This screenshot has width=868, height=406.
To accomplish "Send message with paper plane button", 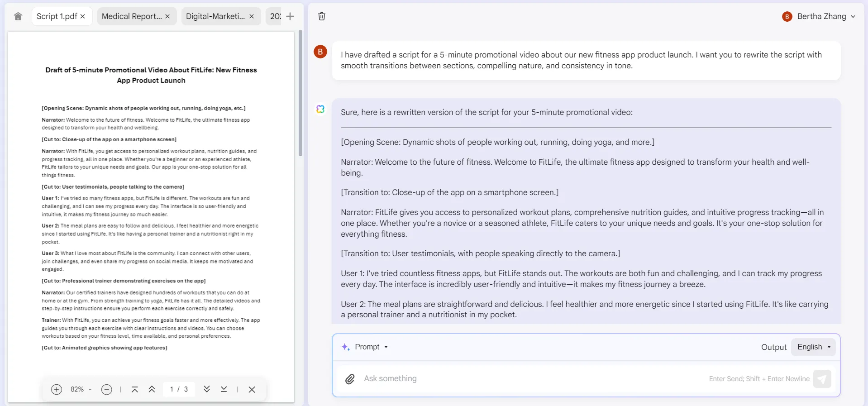I will pos(822,379).
